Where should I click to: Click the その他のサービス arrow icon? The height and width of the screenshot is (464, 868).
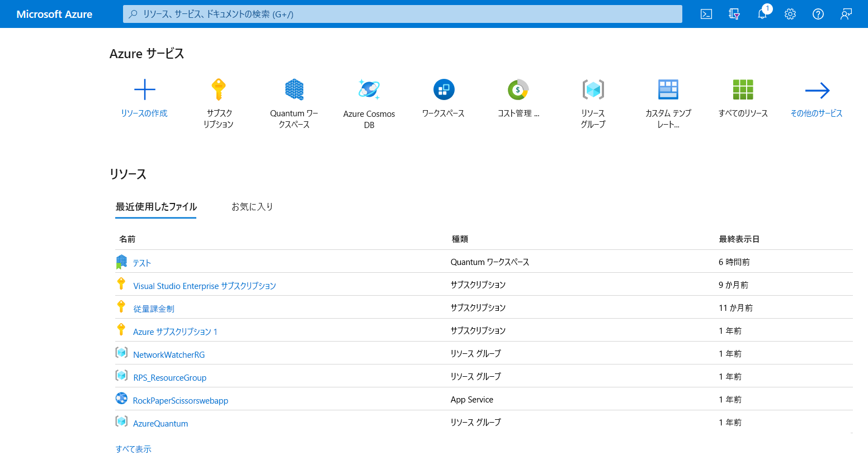[817, 90]
